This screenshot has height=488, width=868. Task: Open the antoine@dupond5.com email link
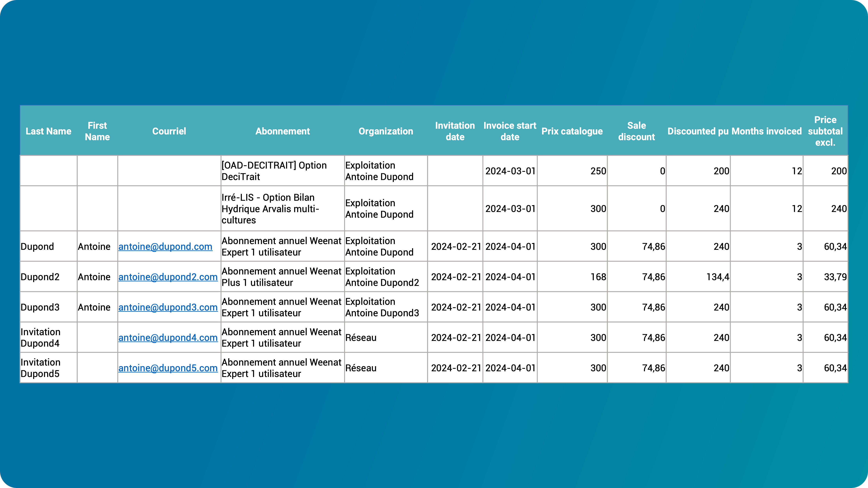click(x=168, y=368)
